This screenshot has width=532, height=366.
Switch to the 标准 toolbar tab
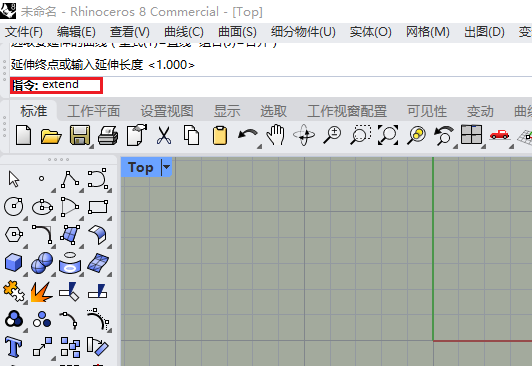pos(34,111)
